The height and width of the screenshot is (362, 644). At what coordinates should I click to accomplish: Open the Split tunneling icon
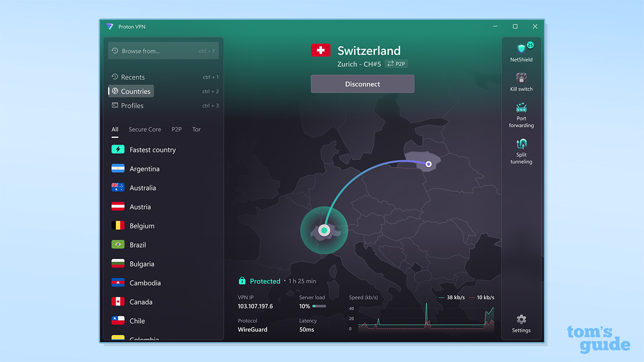tap(521, 144)
